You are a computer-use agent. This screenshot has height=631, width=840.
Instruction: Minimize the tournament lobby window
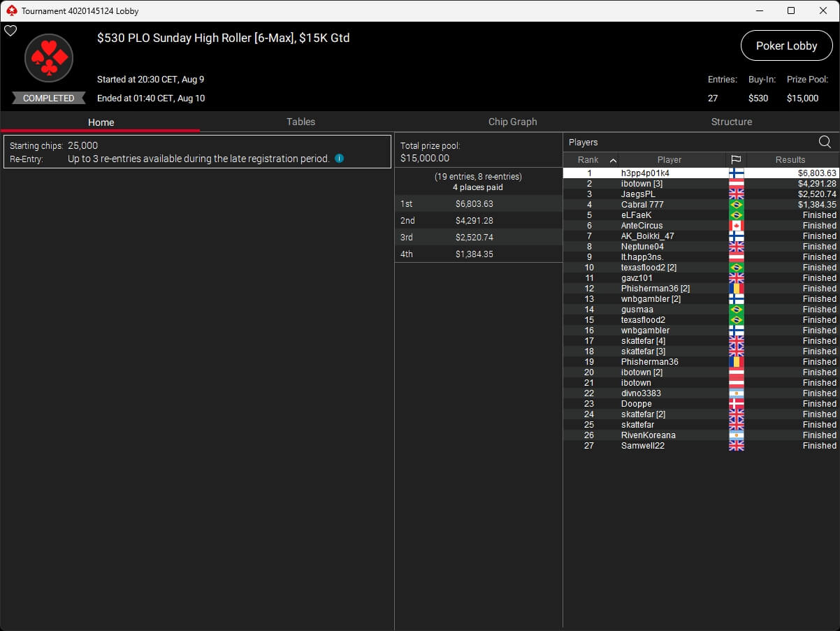760,10
